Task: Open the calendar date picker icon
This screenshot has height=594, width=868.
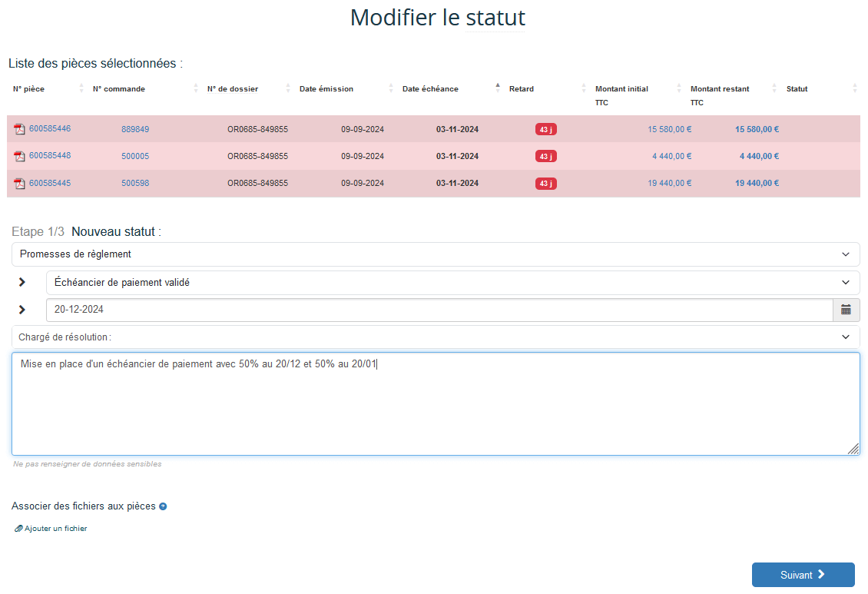Action: [x=846, y=310]
